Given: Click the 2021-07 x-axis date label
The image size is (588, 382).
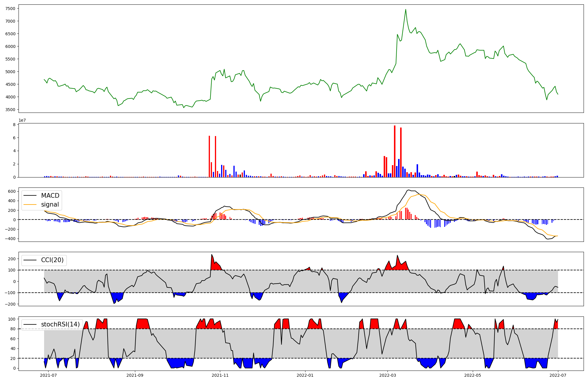Looking at the screenshot, I should (x=48, y=375).
